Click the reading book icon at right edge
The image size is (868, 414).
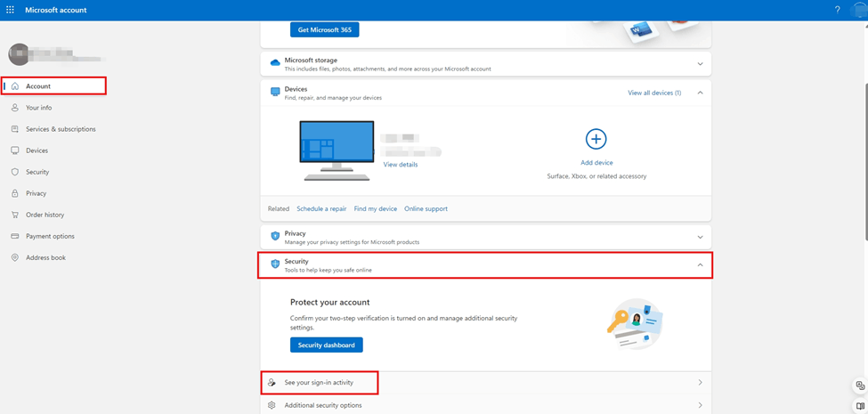click(860, 407)
